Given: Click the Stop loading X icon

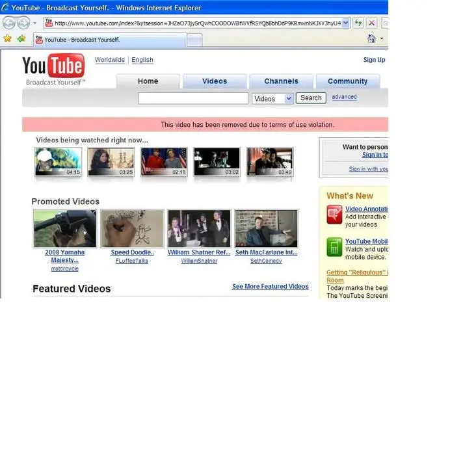Looking at the screenshot, I should click(371, 23).
